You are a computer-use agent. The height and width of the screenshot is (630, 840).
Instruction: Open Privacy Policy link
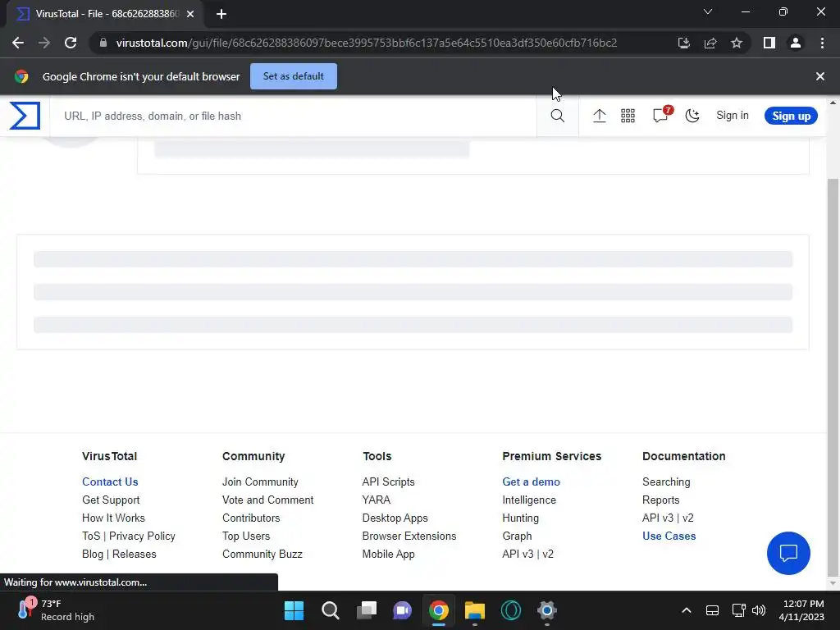point(142,536)
